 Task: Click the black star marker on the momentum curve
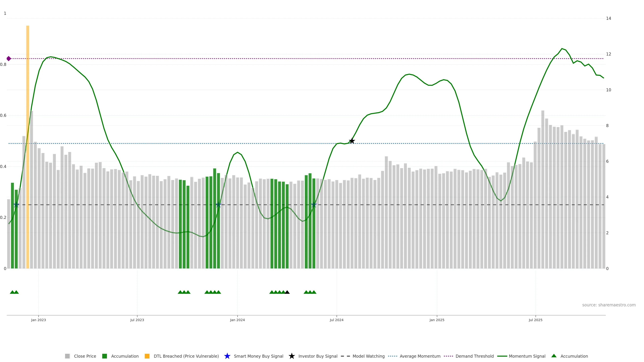[x=352, y=141]
